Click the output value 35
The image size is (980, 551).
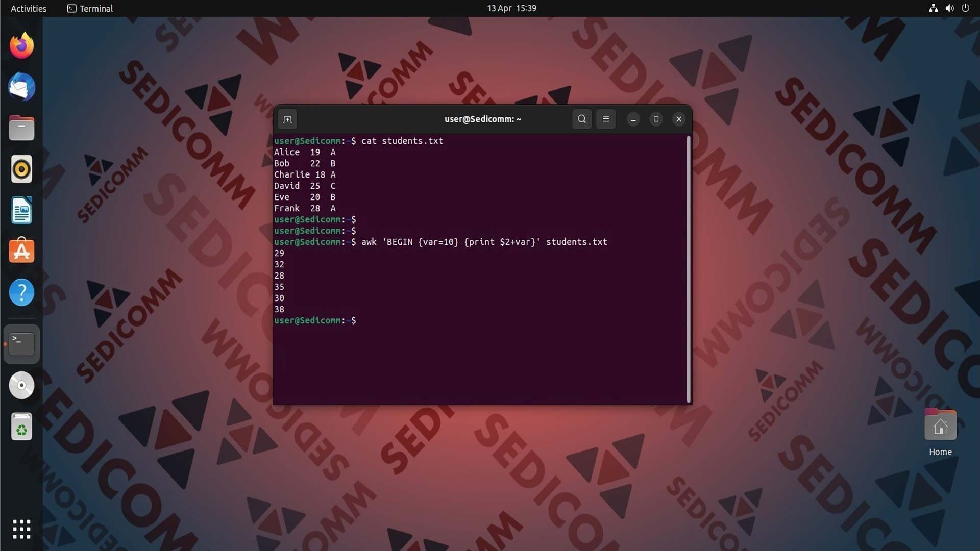coord(279,287)
